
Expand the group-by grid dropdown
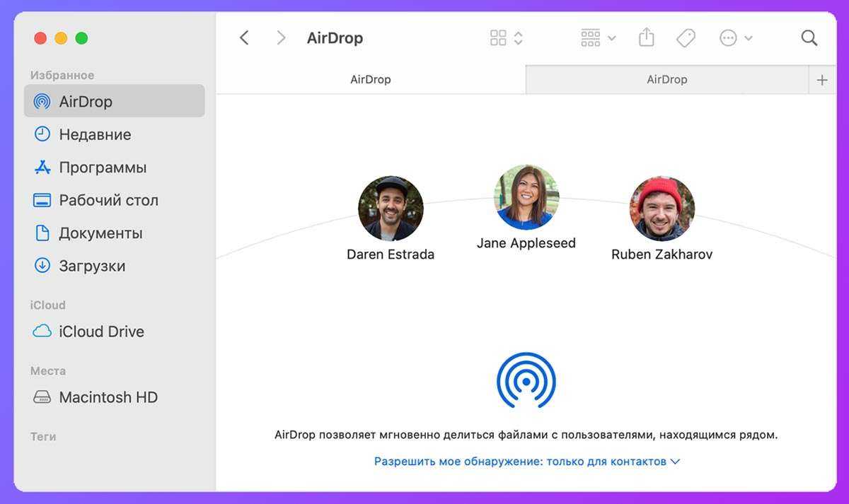(598, 37)
